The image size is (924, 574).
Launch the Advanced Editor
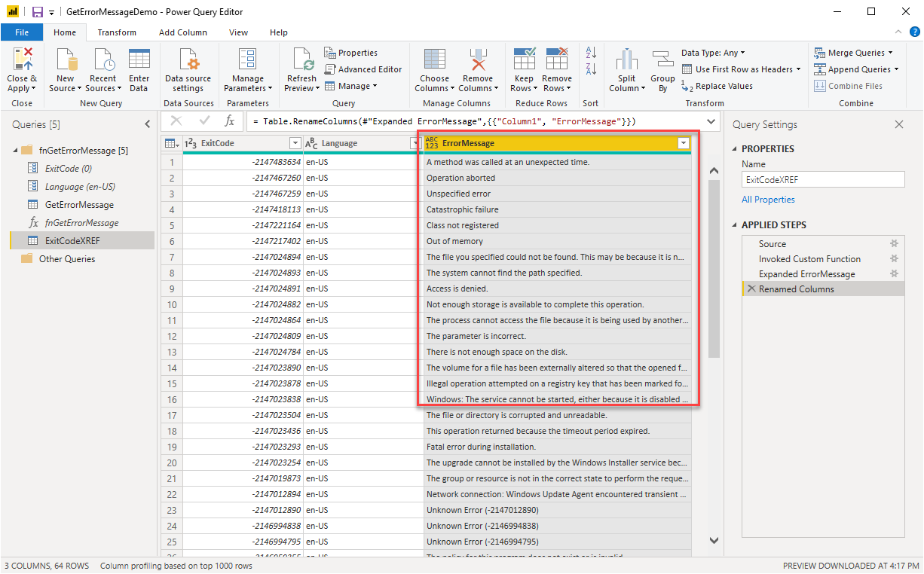363,69
